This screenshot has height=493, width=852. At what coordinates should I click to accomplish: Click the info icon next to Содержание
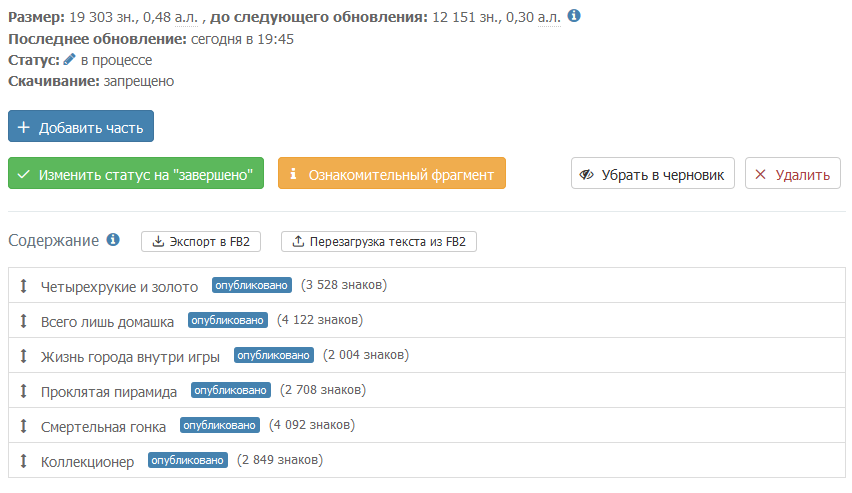pos(113,240)
